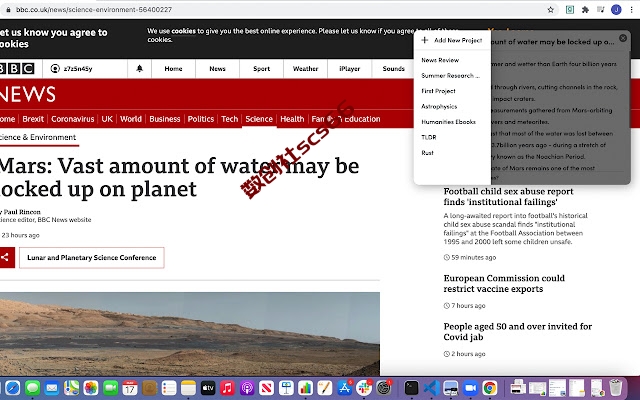Screen dimensions: 640x400
Task: Click the cookies link in banner
Action: click(183, 31)
